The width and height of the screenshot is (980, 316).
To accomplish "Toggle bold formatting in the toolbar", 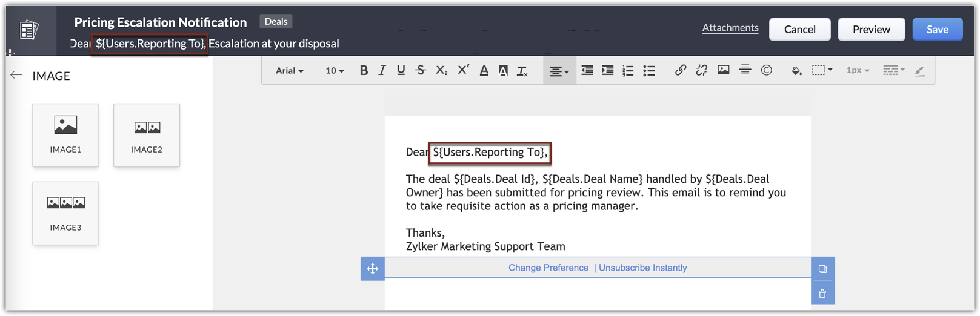I will click(x=364, y=70).
